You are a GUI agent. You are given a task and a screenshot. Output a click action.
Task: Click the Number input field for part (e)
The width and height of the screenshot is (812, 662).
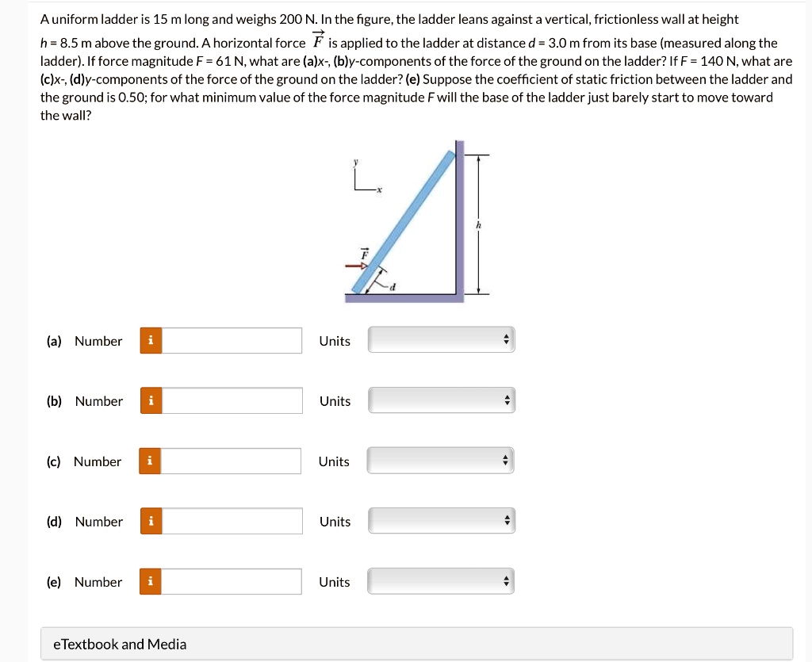(x=230, y=581)
